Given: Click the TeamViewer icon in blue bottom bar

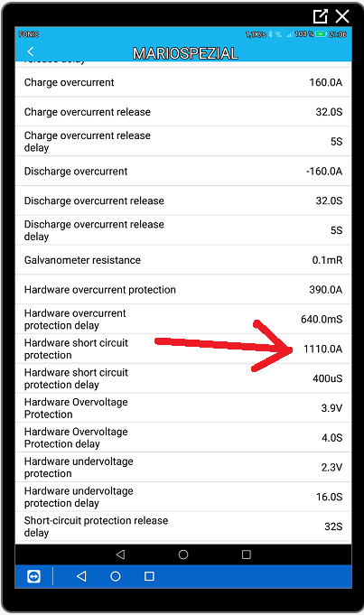Looking at the screenshot, I should tap(33, 576).
